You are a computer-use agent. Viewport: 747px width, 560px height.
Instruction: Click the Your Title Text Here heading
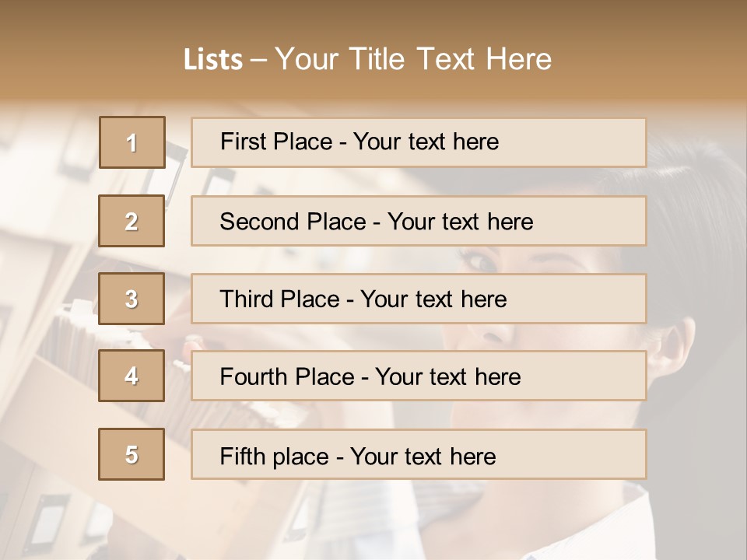point(413,59)
